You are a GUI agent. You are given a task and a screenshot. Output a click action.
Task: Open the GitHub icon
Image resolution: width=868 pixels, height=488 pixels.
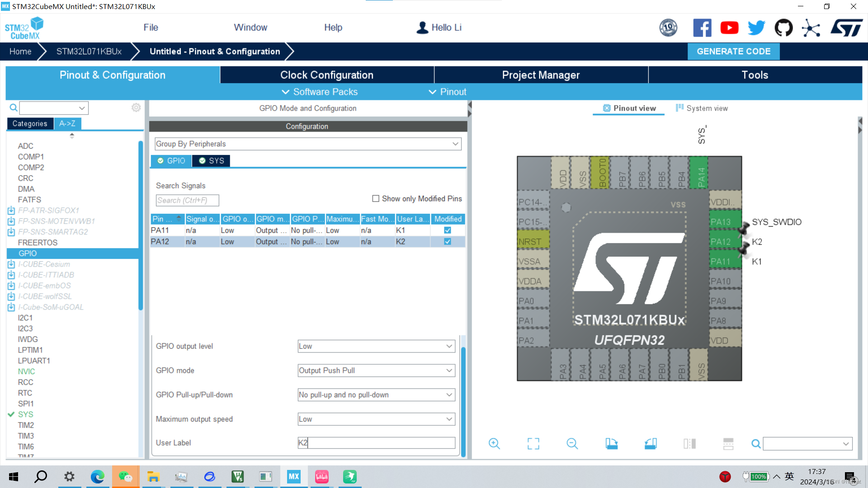point(783,28)
